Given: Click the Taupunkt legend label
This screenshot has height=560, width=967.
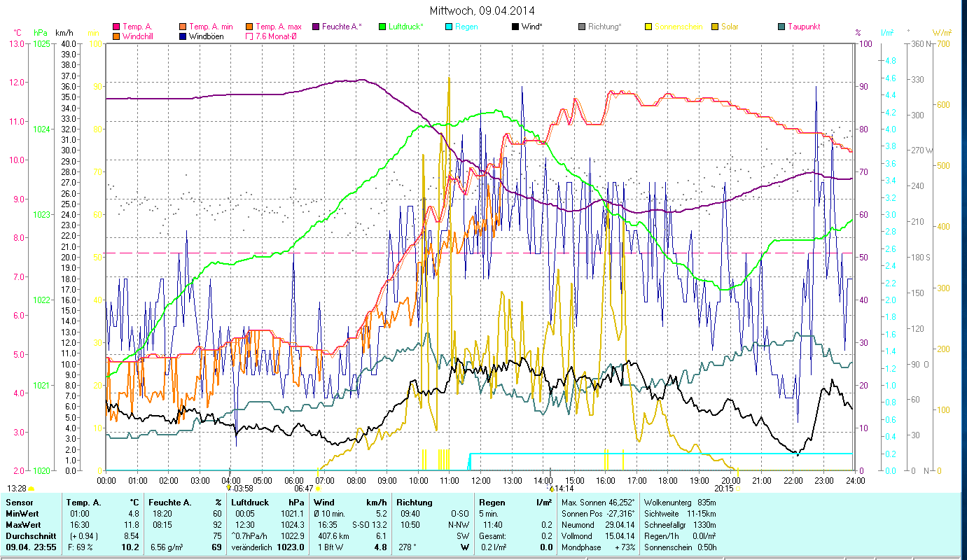Looking at the screenshot, I should click(804, 27).
